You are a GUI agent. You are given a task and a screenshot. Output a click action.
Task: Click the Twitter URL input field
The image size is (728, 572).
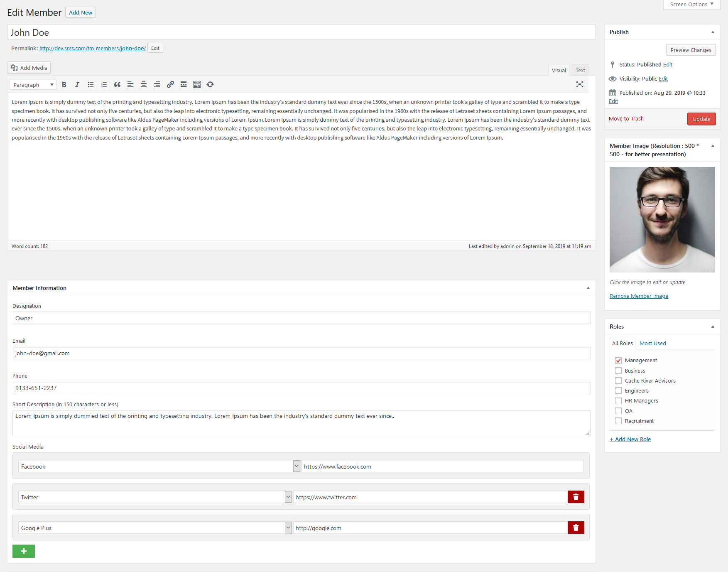430,497
